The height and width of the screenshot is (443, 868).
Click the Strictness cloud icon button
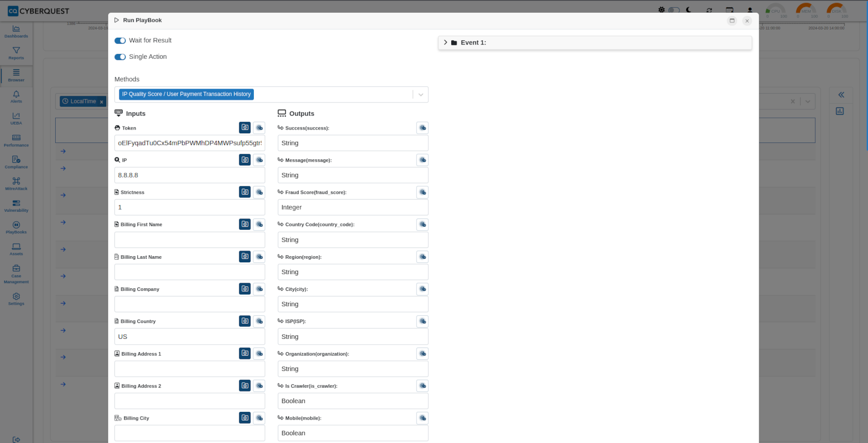pos(259,192)
